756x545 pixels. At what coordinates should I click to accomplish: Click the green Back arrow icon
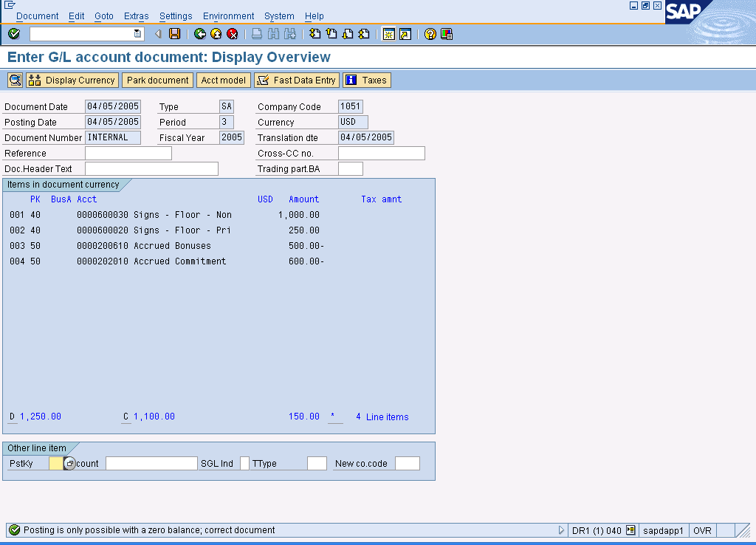(x=199, y=34)
